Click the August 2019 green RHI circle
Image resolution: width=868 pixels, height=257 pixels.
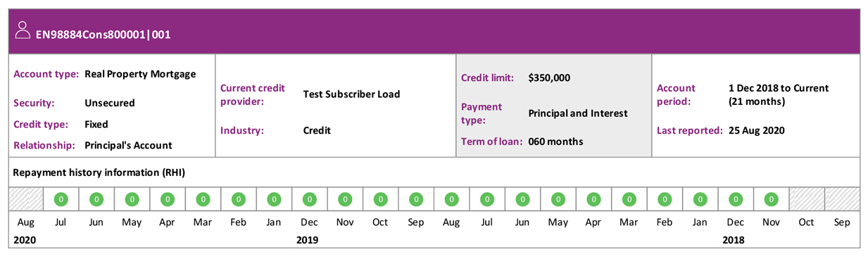coord(452,199)
